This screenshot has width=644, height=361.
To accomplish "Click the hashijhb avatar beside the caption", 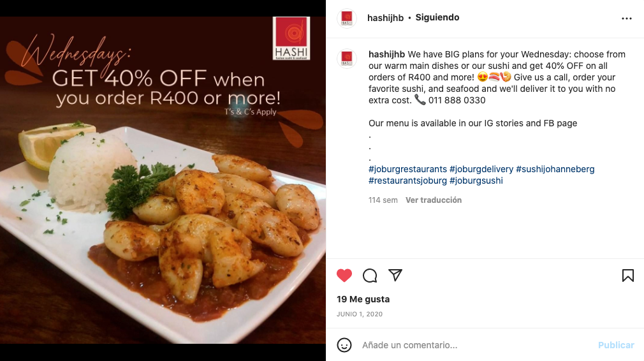I will (347, 58).
